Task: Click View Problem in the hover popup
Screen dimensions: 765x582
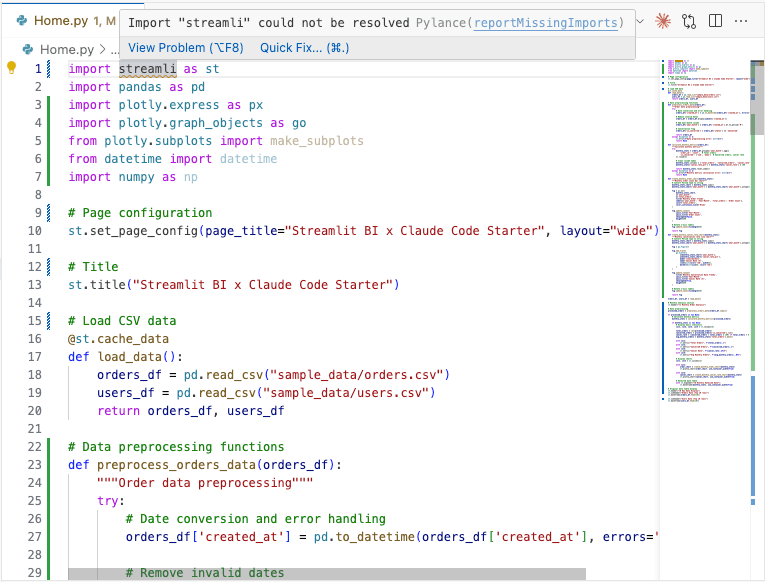Action: [186, 48]
